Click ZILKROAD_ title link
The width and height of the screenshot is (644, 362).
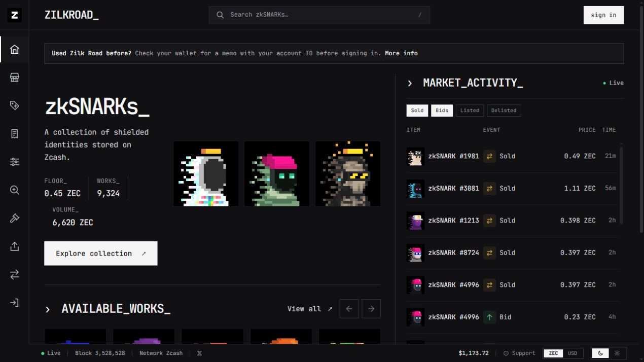pyautogui.click(x=71, y=15)
